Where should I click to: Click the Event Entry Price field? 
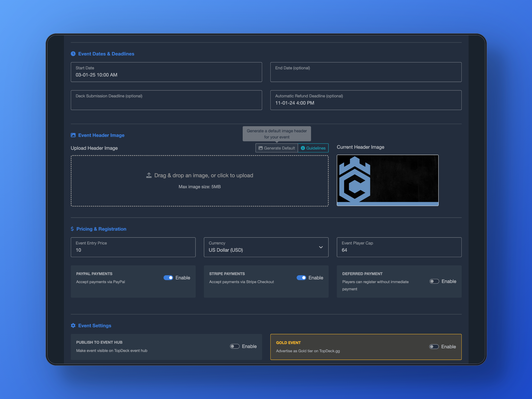(x=133, y=247)
